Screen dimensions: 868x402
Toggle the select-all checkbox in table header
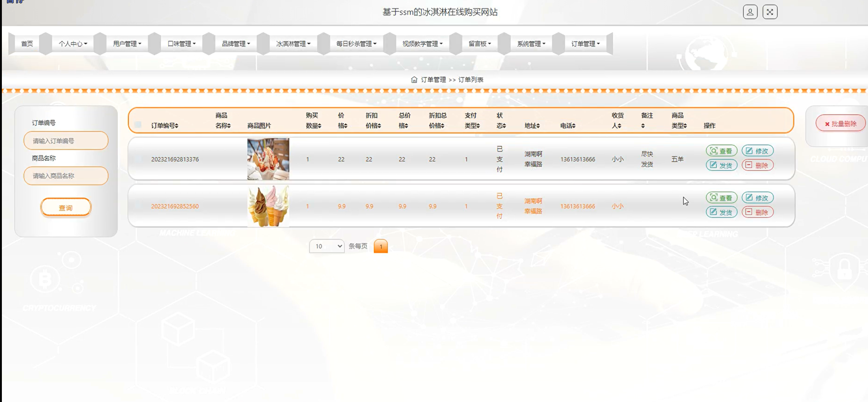pyautogui.click(x=138, y=124)
